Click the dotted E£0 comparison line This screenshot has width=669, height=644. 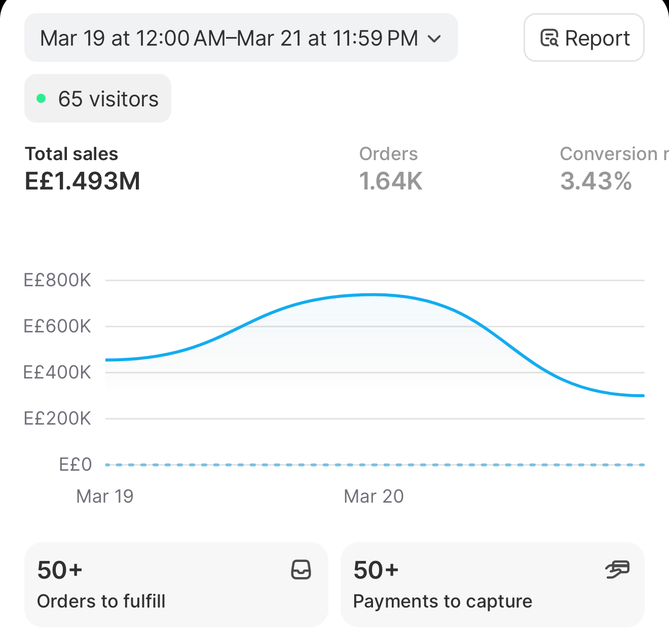[375, 465]
